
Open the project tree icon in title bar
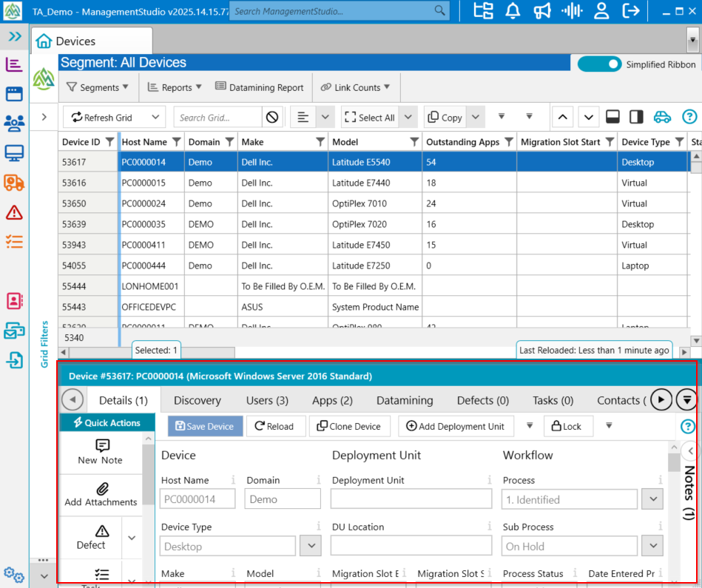pyautogui.click(x=483, y=11)
